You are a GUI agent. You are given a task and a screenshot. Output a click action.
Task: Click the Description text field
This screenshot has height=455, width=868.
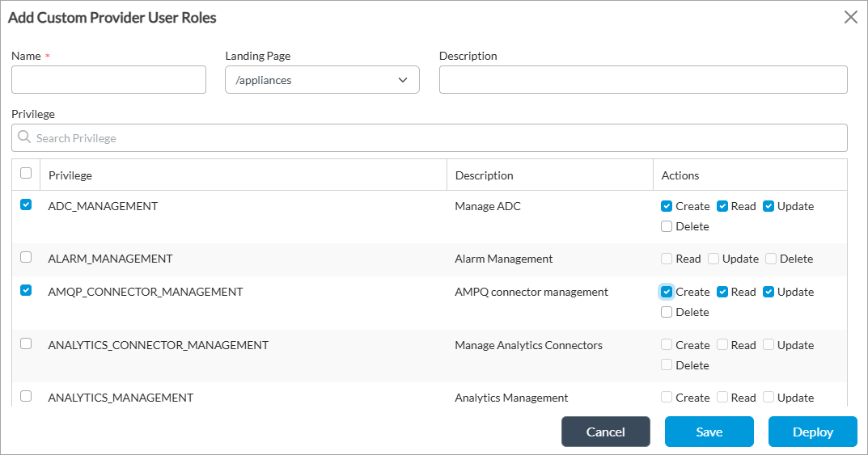tap(643, 80)
